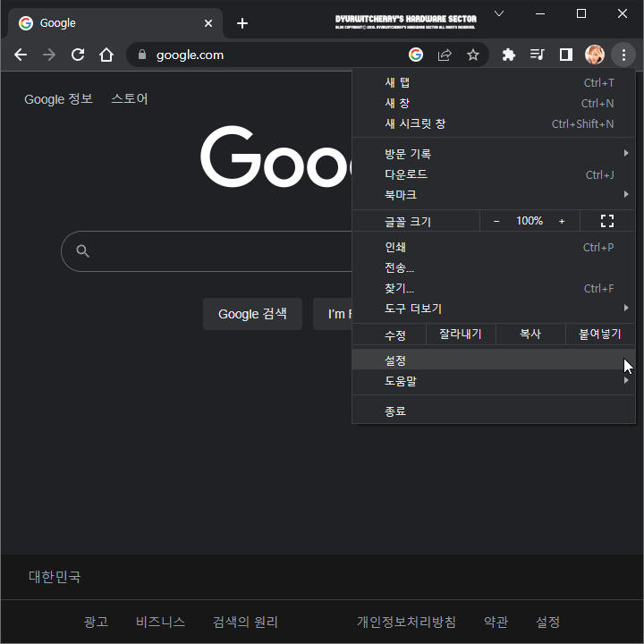
Task: Expand the 북마크 submenu
Action: [494, 195]
